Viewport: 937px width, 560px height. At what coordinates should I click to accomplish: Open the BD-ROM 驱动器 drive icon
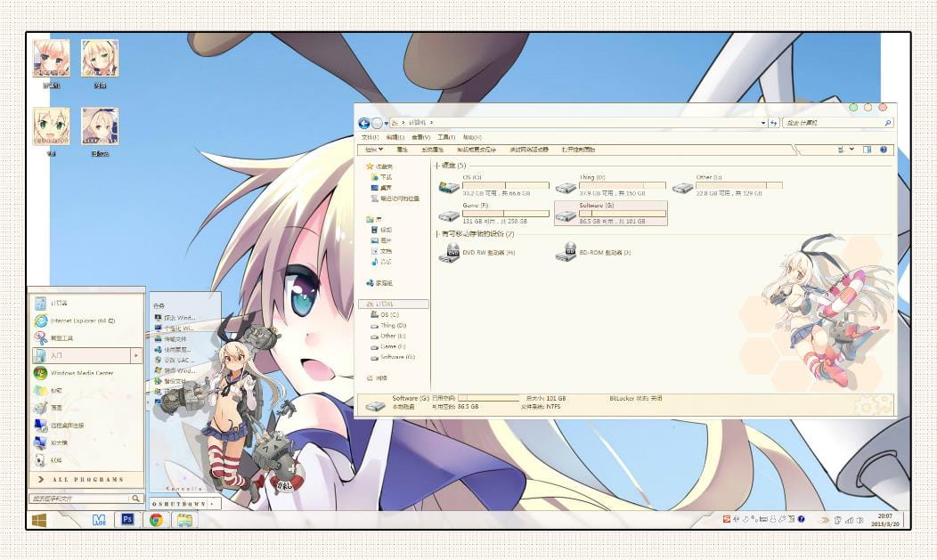point(567,253)
